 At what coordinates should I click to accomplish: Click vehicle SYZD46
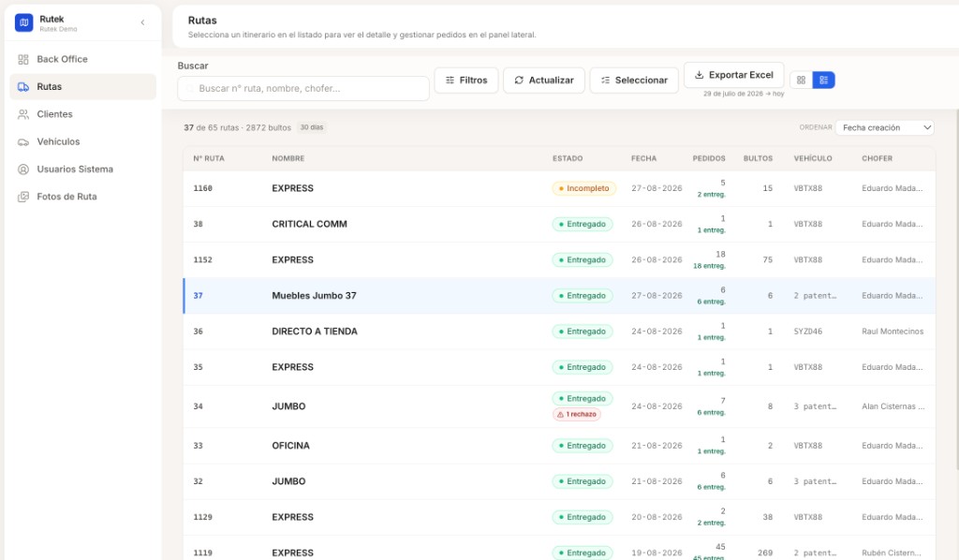coord(808,332)
